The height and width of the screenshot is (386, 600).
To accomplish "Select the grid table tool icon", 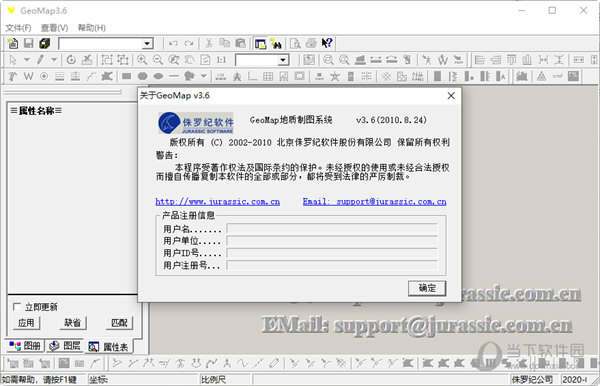I will coord(268,77).
